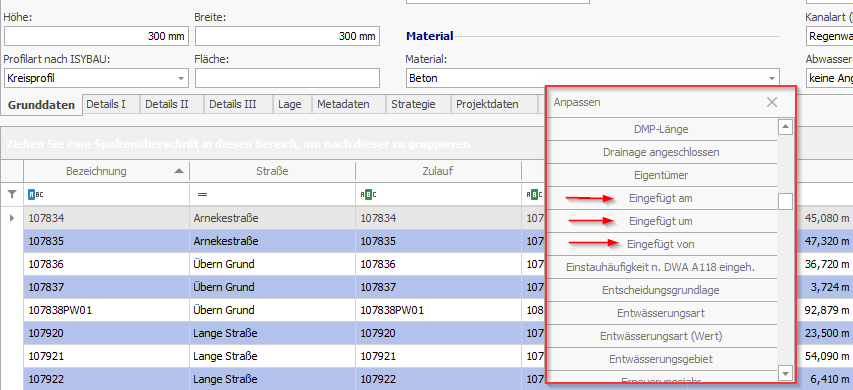Select Entwässerungsart column entry
Screen dimensions: 853x390
coord(661,313)
